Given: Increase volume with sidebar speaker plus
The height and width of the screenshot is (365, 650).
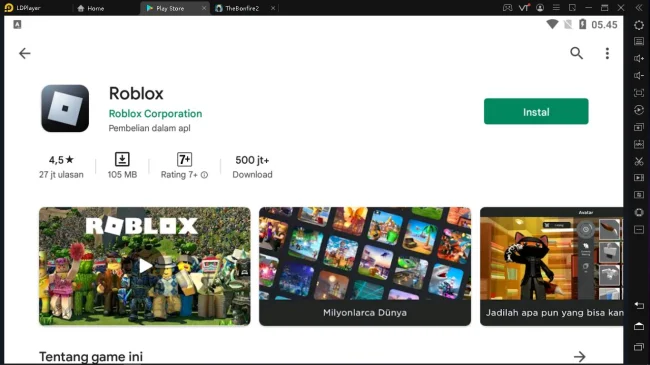Looking at the screenshot, I should [639, 58].
